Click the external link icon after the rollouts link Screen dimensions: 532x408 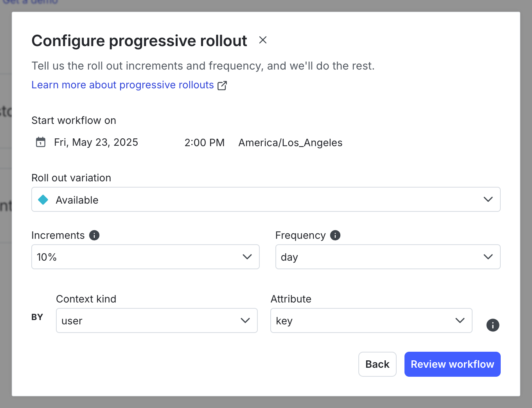click(222, 85)
